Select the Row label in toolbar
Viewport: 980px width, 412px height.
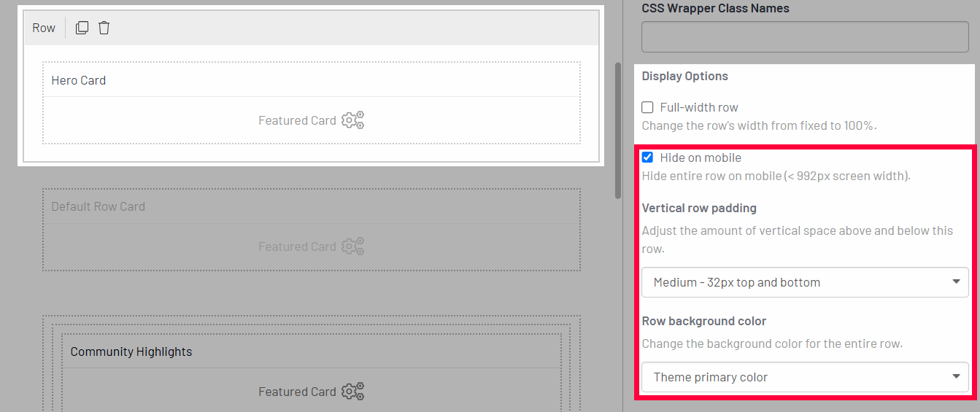(44, 28)
